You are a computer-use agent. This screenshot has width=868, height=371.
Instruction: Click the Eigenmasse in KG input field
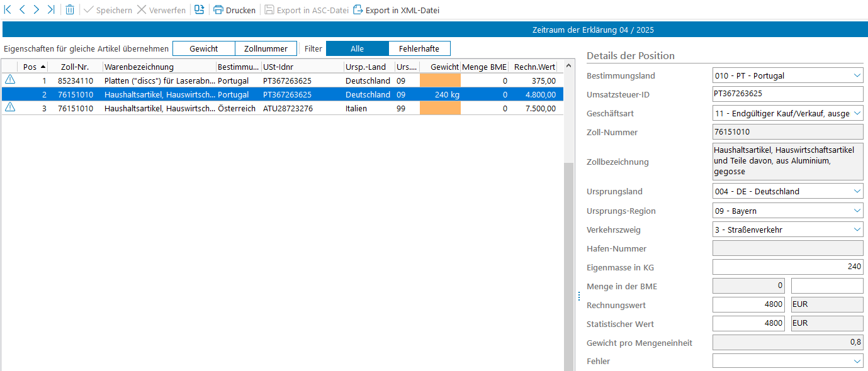[787, 267]
